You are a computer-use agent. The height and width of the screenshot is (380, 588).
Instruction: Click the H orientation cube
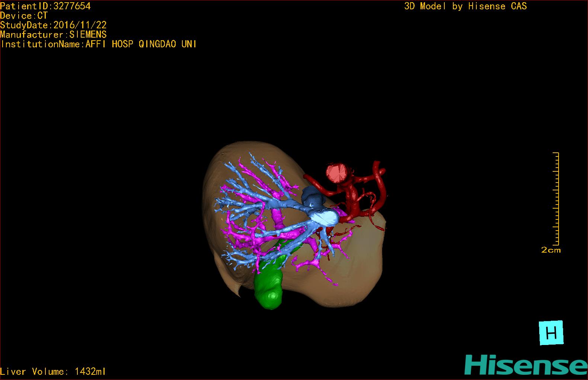(551, 333)
